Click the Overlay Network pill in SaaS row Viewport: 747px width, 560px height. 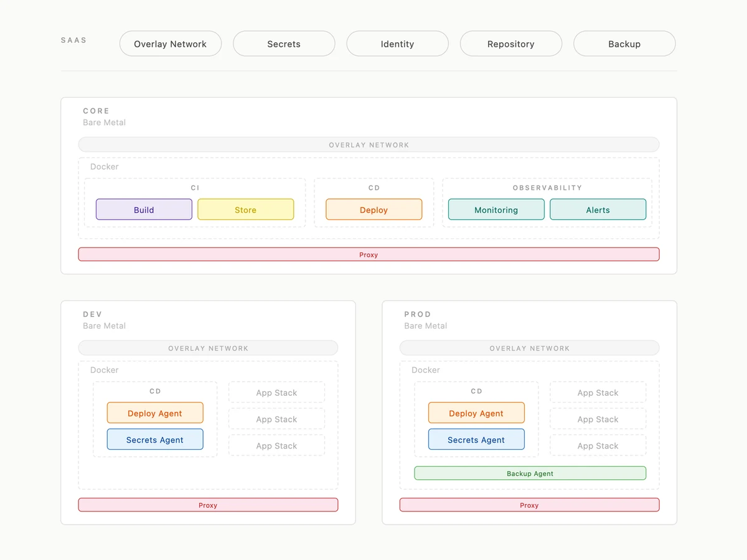tap(171, 44)
